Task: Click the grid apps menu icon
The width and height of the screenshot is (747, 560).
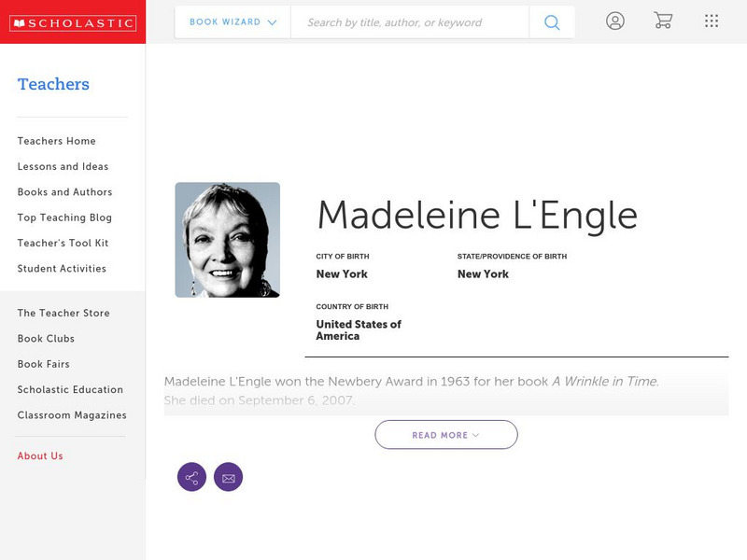Action: pyautogui.click(x=712, y=21)
